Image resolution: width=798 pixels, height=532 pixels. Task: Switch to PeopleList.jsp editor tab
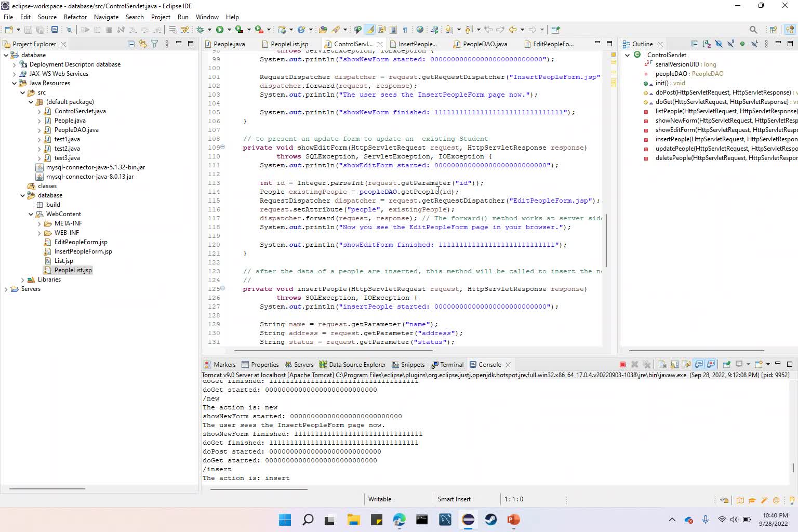point(285,44)
